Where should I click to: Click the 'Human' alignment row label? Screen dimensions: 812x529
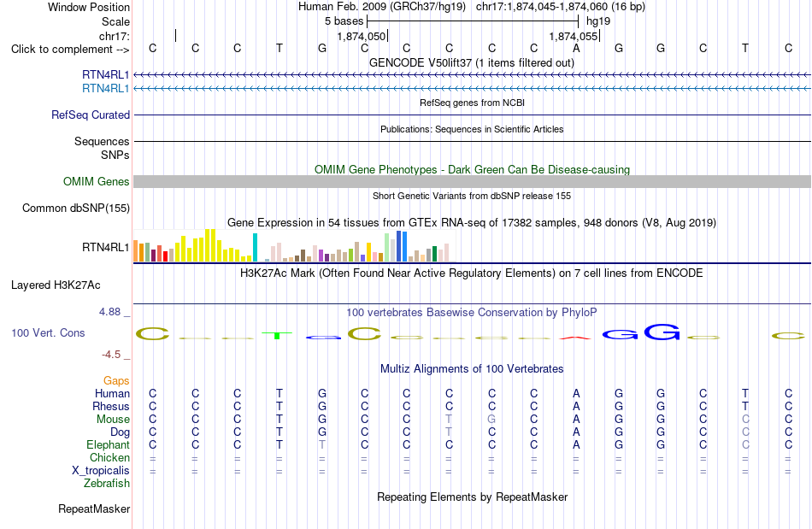112,393
